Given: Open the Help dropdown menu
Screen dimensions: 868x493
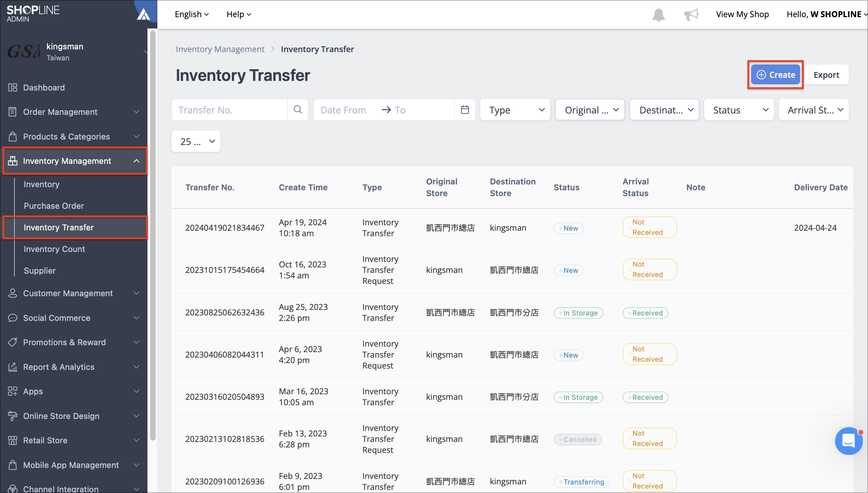Looking at the screenshot, I should 239,14.
